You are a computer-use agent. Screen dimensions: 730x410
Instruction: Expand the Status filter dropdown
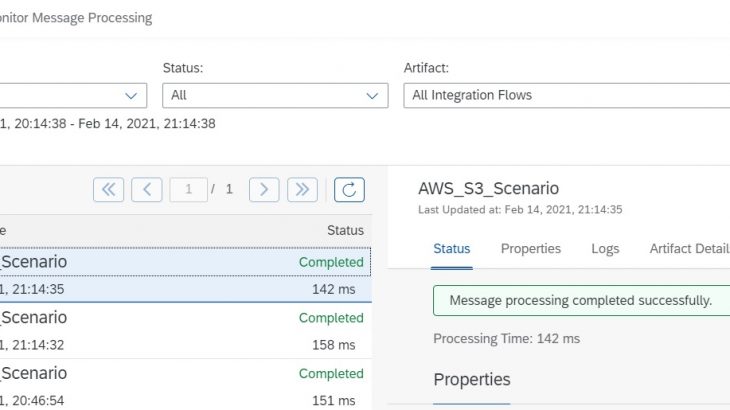coord(374,96)
